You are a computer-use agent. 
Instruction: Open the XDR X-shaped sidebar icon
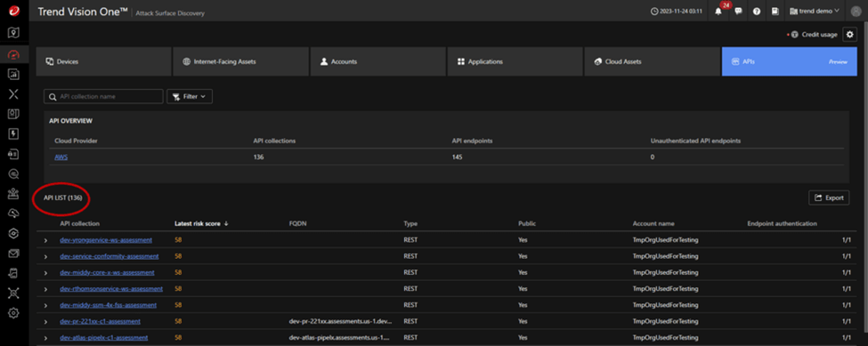(14, 94)
